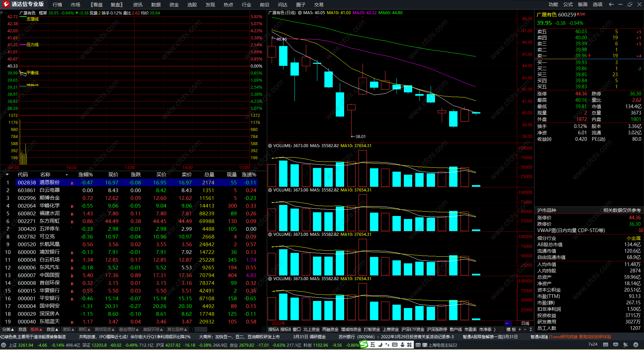644x350 pixels.
Task: Open the 选股 menu
Action: 192,5
